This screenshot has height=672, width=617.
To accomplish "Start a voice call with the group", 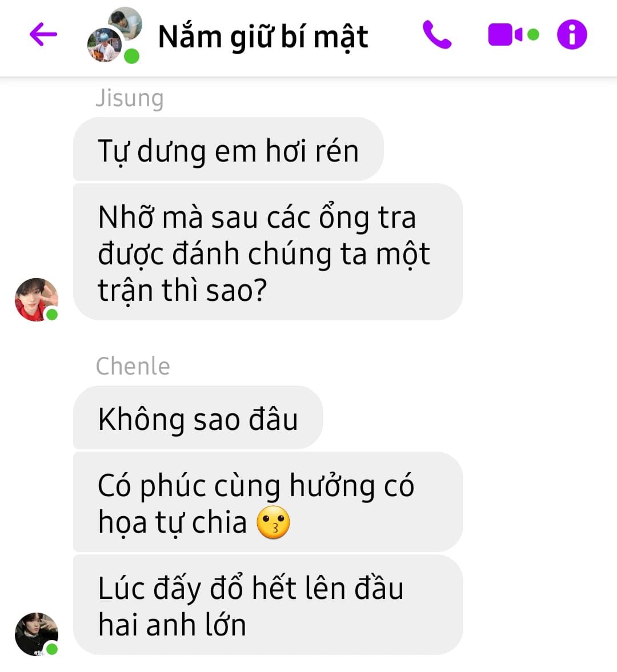I will [x=436, y=34].
